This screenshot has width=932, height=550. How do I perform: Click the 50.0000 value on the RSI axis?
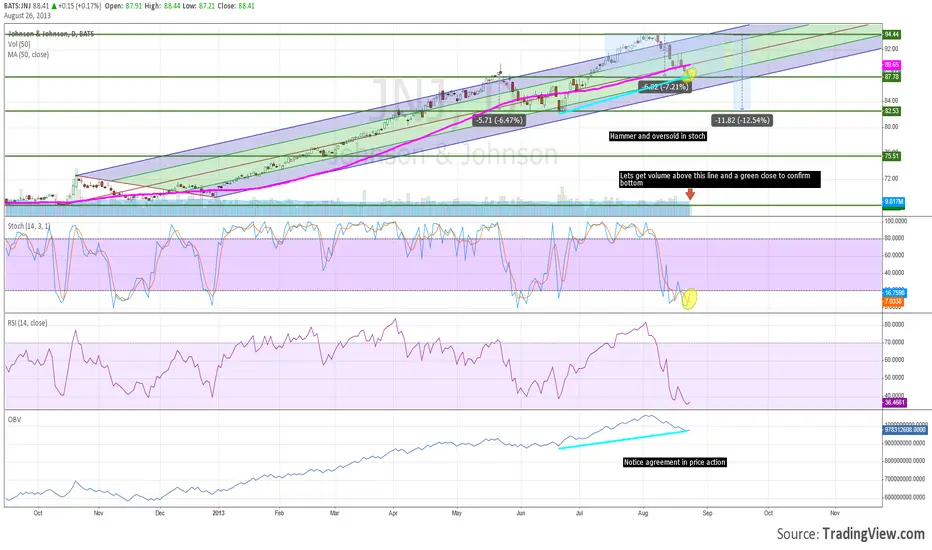click(x=895, y=378)
